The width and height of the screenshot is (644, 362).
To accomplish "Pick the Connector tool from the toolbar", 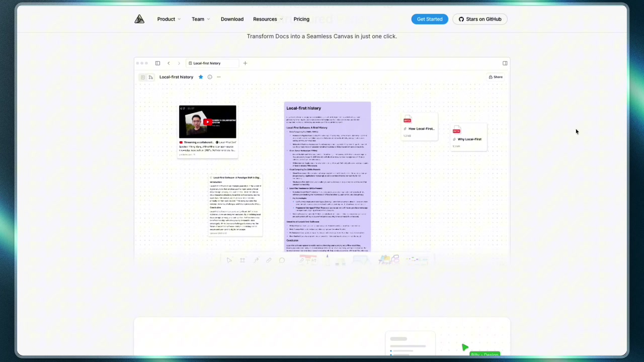I will pos(256,260).
